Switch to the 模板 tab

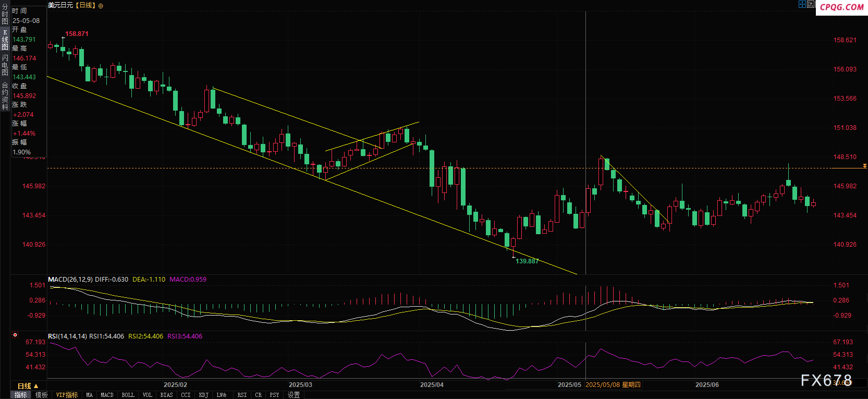42,395
